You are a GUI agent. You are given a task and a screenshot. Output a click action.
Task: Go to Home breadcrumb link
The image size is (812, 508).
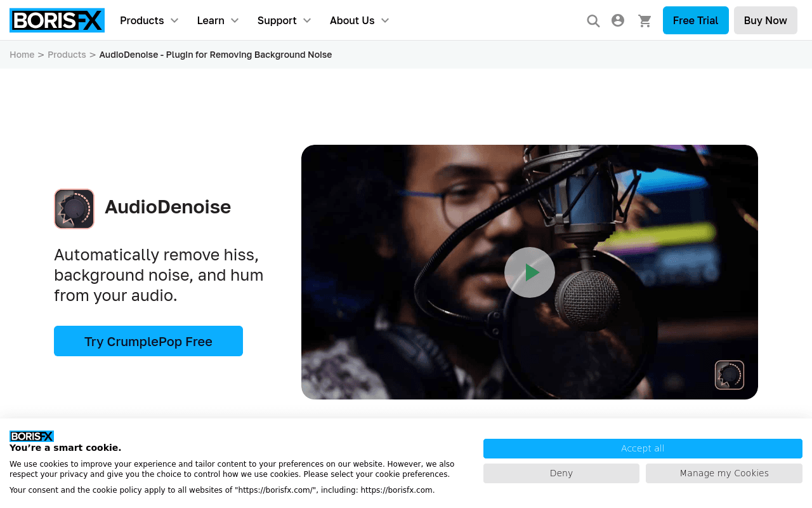[x=22, y=55]
